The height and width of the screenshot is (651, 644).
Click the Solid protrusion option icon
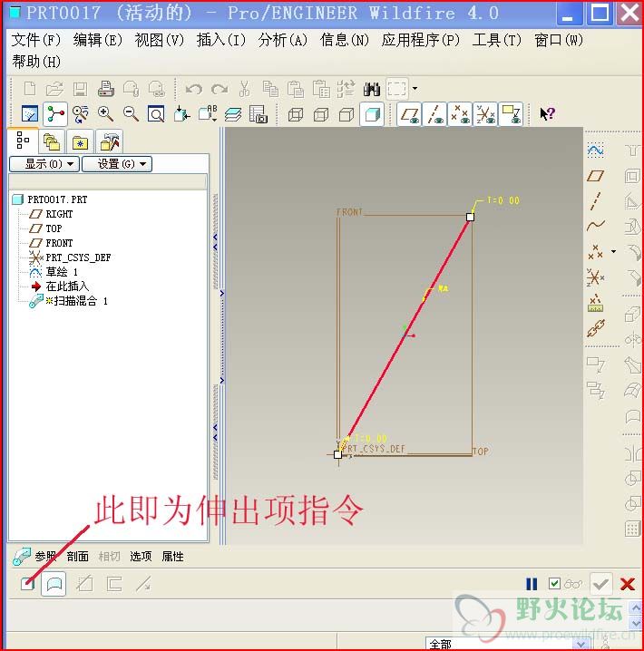(x=28, y=585)
